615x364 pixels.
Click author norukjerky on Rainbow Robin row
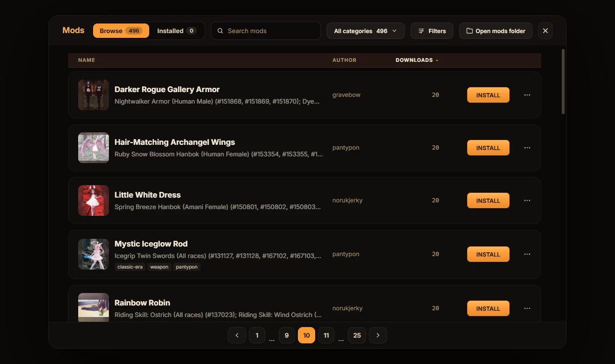click(347, 308)
